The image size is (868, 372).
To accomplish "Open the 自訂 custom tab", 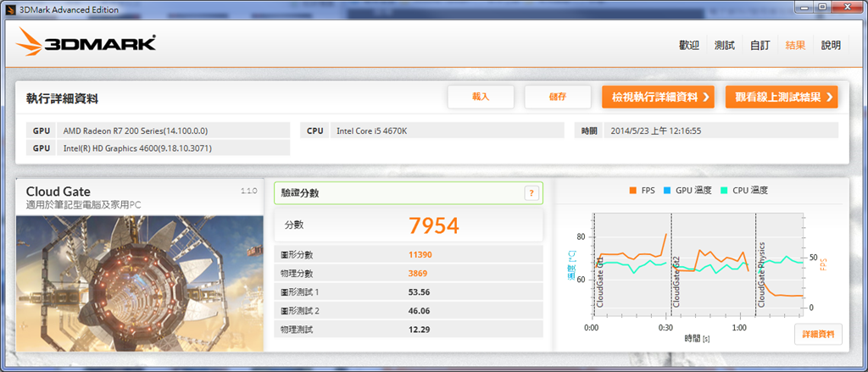I will point(760,46).
